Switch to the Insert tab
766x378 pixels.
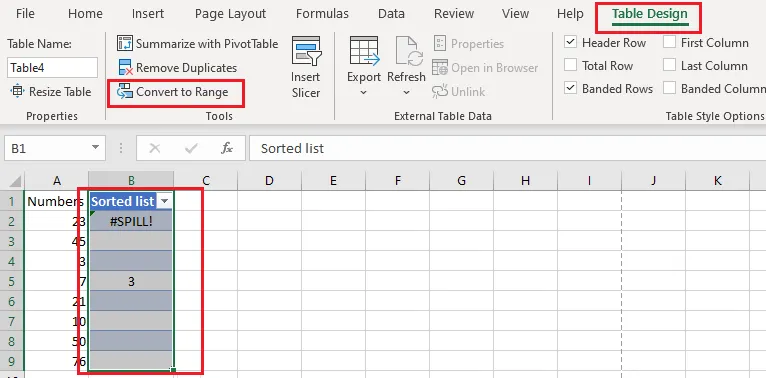coord(148,13)
